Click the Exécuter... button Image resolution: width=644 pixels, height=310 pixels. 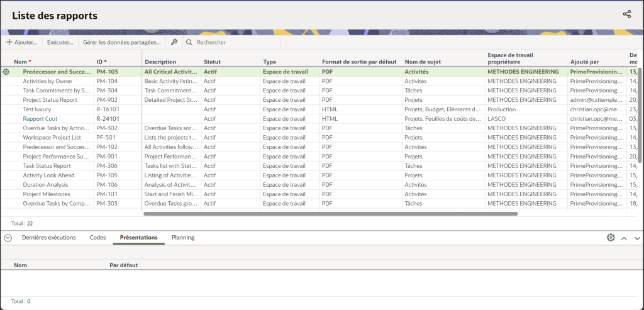[x=60, y=42]
